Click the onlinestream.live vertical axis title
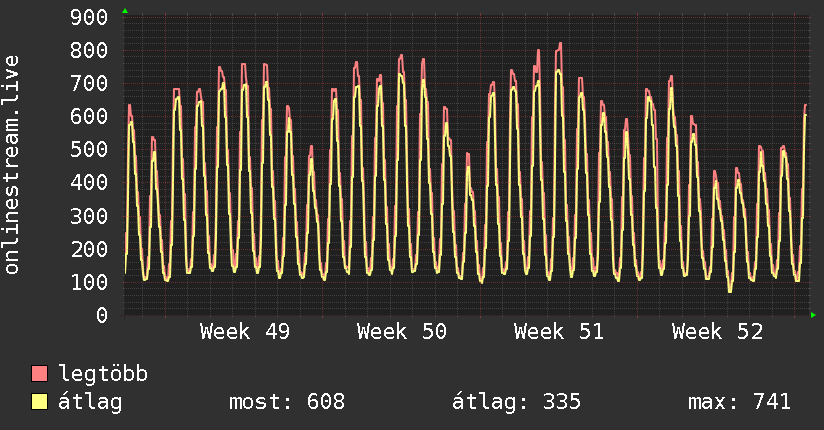This screenshot has width=824, height=430. tap(12, 165)
